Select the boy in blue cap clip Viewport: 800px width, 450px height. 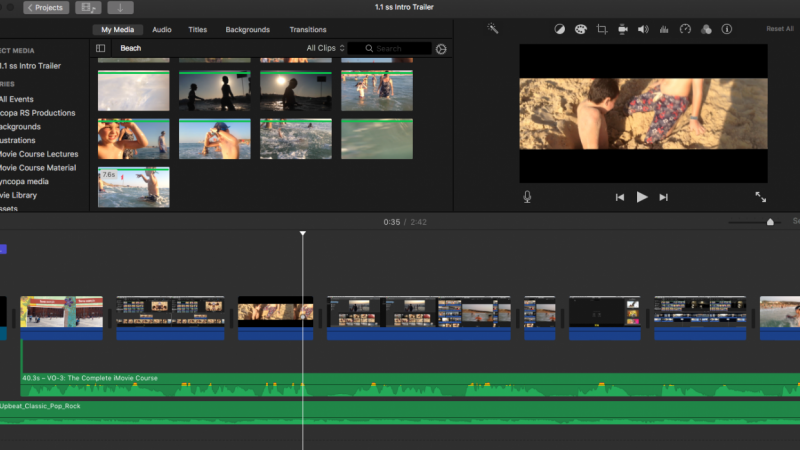pos(215,139)
